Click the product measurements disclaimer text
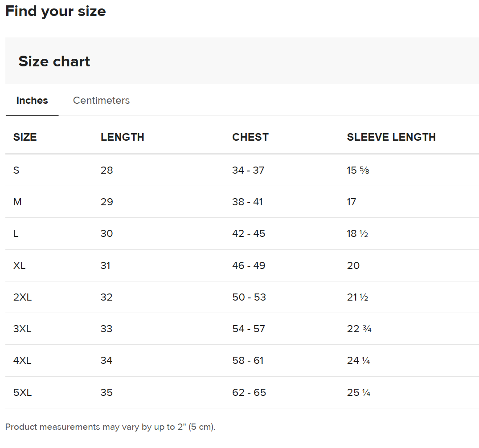479x448 pixels. pos(110,427)
